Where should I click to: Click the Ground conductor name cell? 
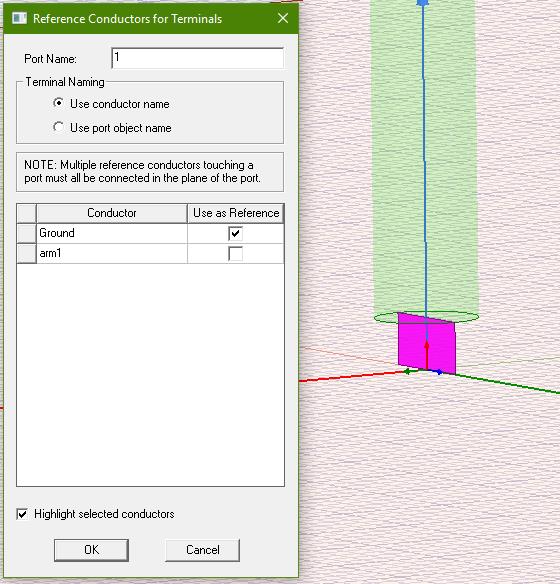click(112, 234)
